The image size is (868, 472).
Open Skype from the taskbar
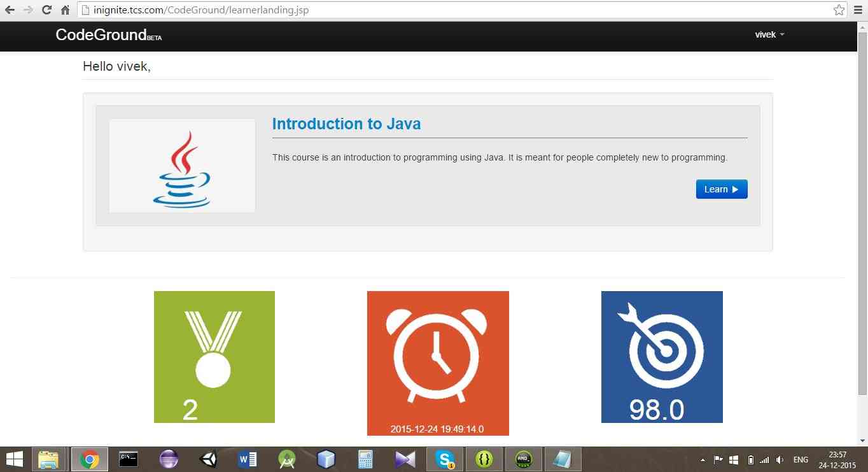point(445,459)
